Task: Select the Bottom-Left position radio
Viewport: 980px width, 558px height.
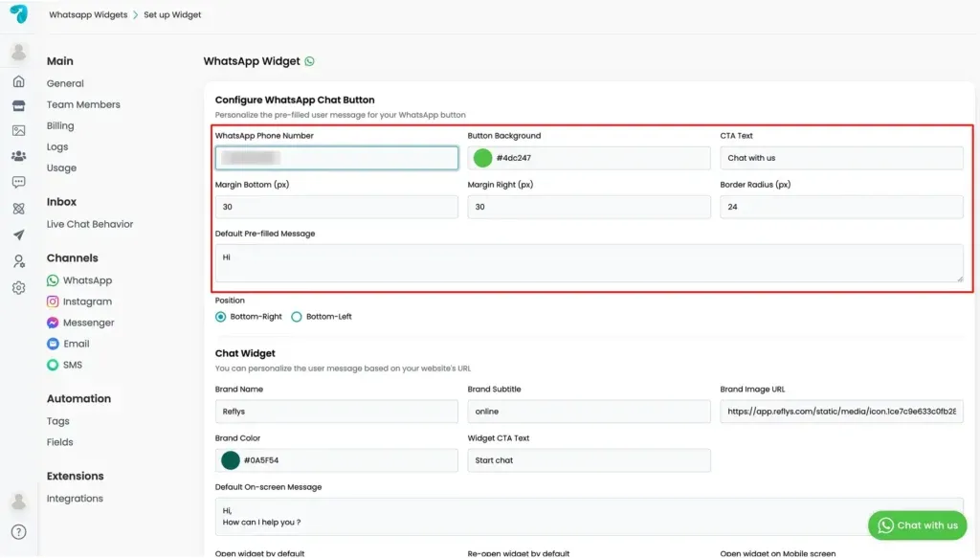Action: coord(297,317)
